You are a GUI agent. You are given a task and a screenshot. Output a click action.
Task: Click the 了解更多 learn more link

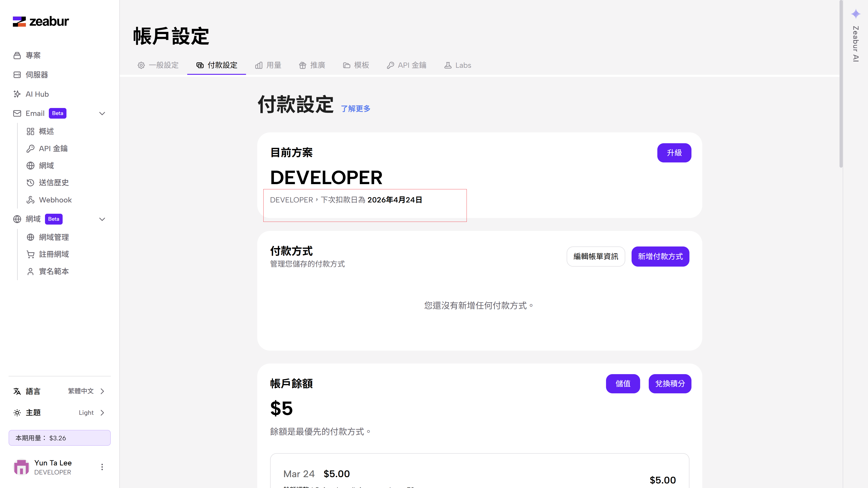[356, 109]
